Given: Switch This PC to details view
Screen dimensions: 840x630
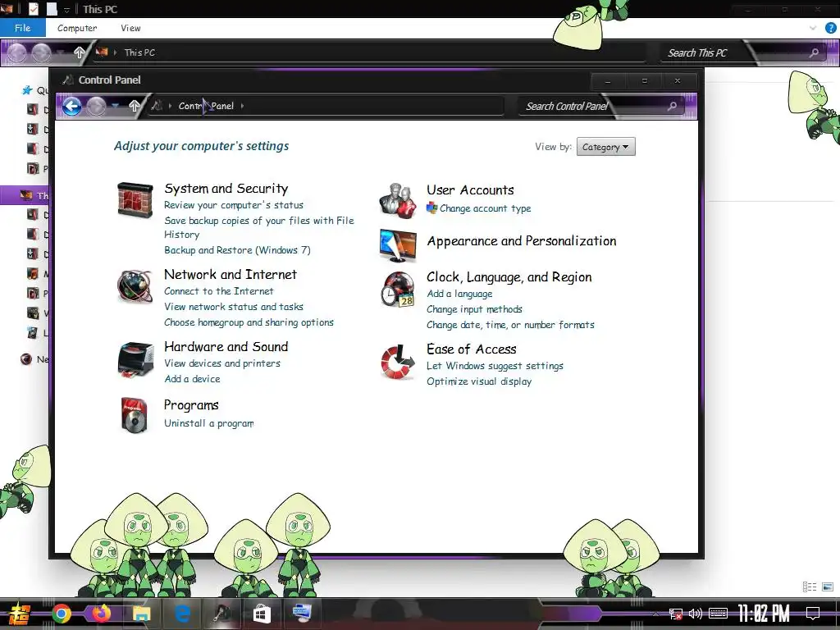Looking at the screenshot, I should coord(810,587).
